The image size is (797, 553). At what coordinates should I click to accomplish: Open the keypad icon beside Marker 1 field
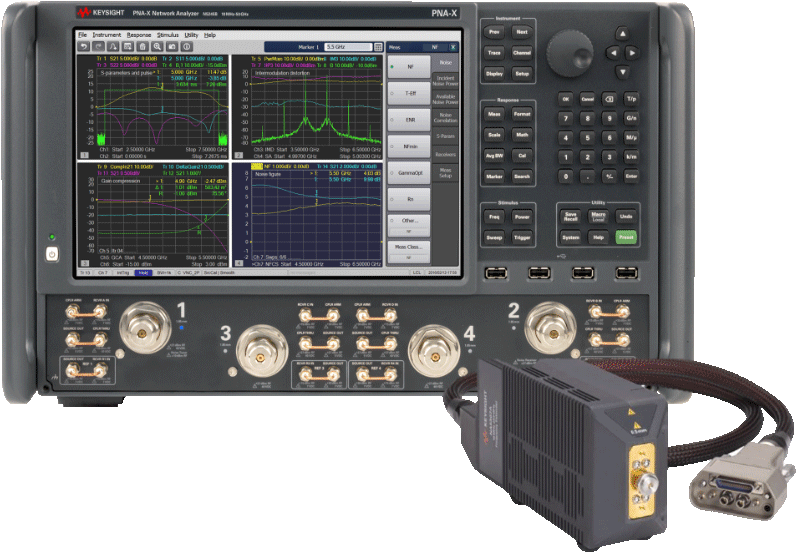coord(378,47)
